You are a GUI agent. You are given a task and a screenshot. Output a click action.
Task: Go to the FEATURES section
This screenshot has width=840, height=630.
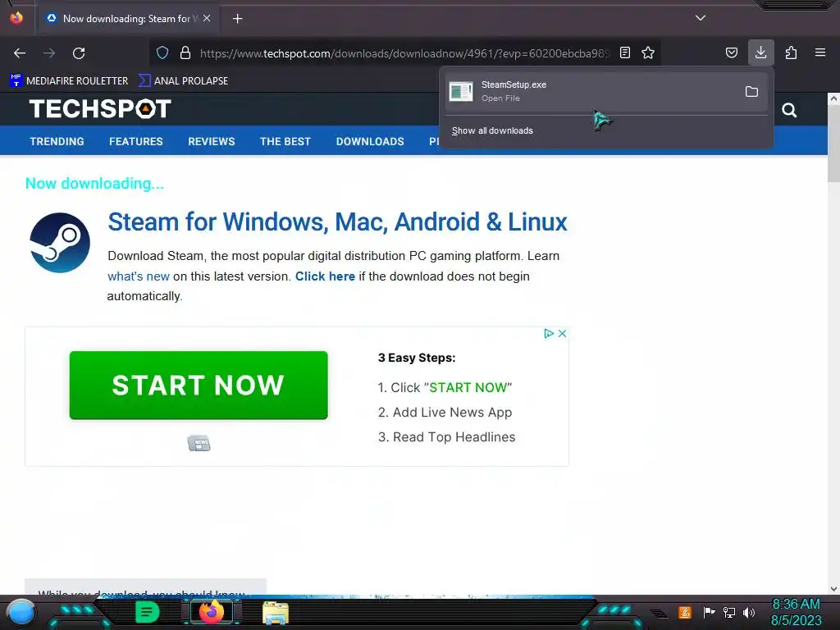(x=136, y=141)
